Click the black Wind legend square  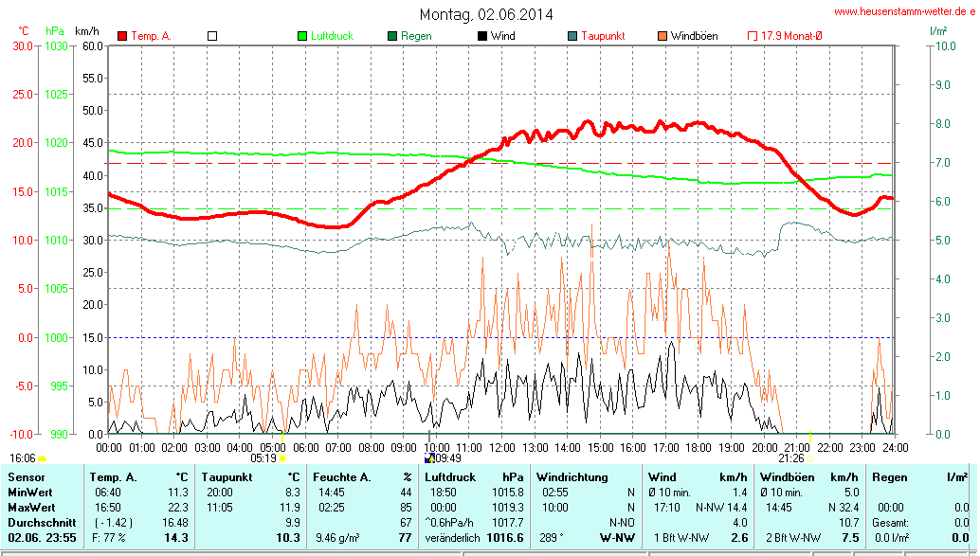coord(482,36)
